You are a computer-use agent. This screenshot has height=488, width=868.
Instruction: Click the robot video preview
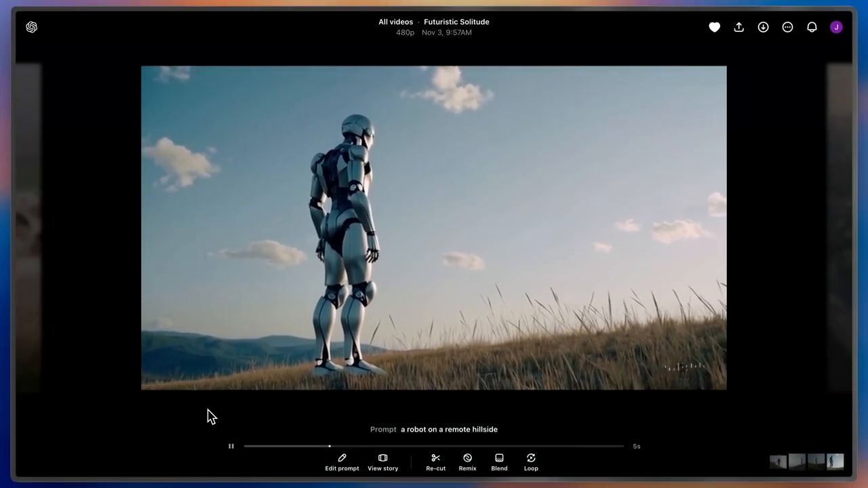[x=434, y=228]
